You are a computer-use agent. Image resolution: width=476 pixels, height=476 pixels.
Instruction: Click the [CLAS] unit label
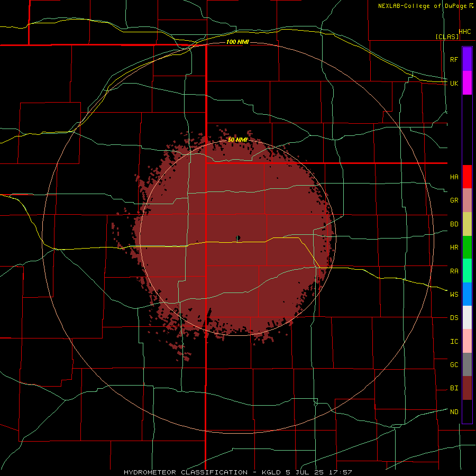pos(447,36)
